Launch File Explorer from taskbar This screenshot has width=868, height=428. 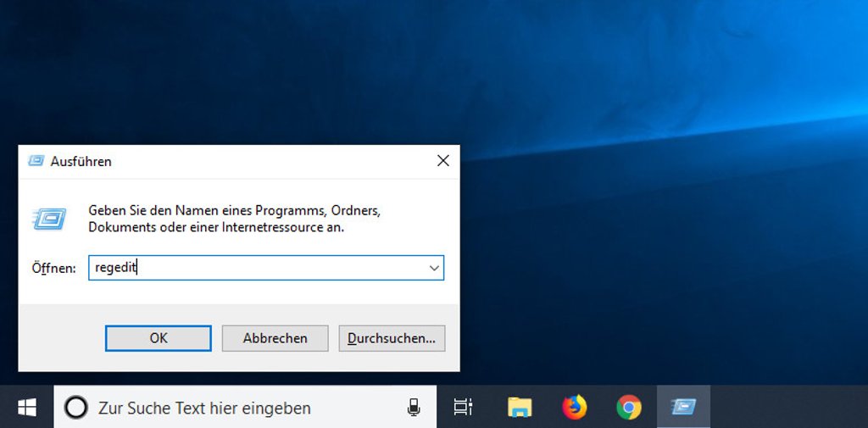(520, 408)
